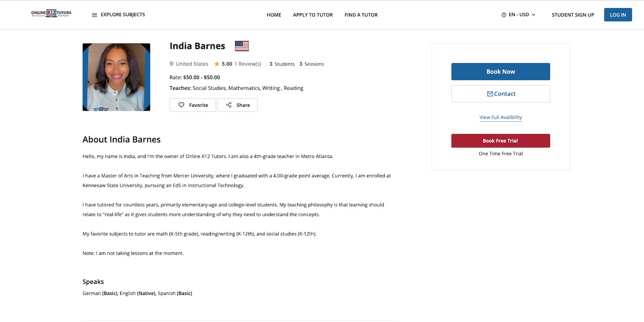Viewport: 644px width, 322px height.
Task: Open the hamburger Explore Subjects menu icon
Action: pos(94,15)
